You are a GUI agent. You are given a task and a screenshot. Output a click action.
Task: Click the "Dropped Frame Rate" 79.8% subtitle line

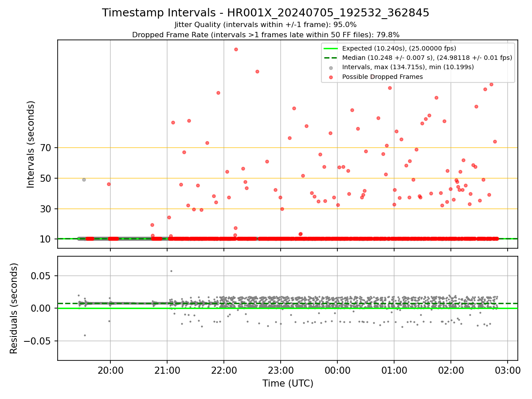[x=266, y=35]
